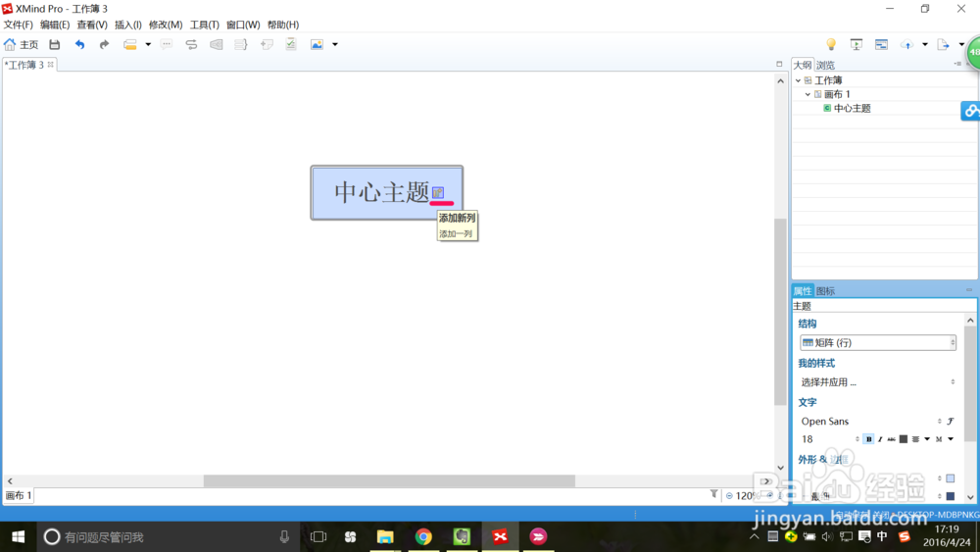Viewport: 980px width, 552px height.
Task: Open the 修改(M) menu
Action: (166, 25)
